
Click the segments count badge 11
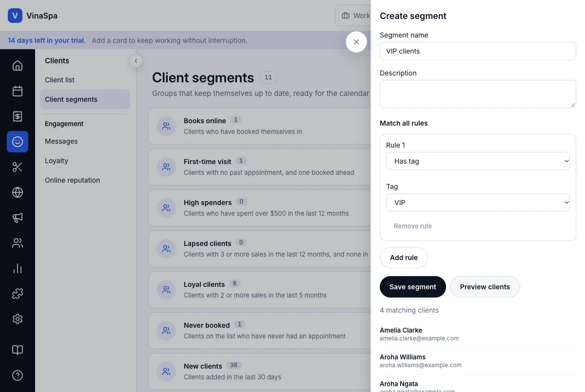[x=268, y=77]
